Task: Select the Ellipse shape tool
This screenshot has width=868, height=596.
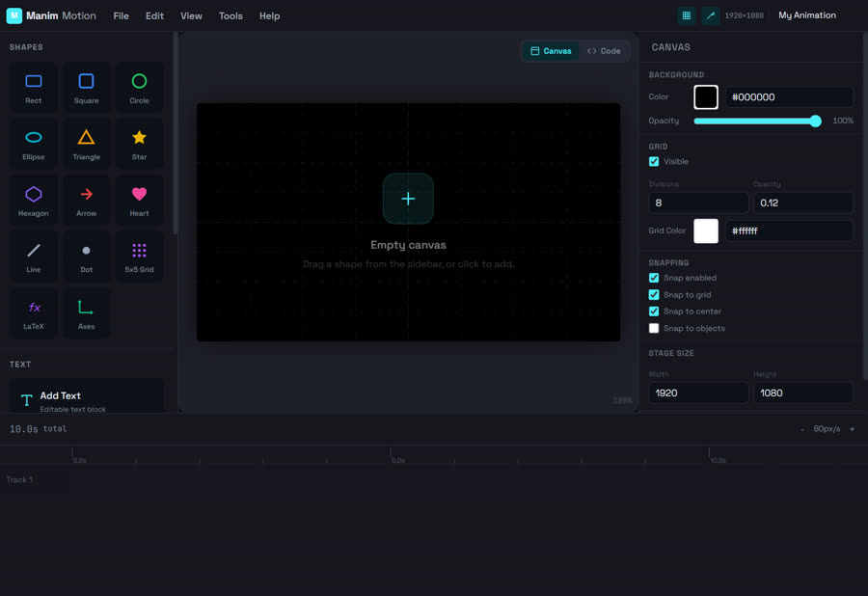Action: tap(33, 144)
